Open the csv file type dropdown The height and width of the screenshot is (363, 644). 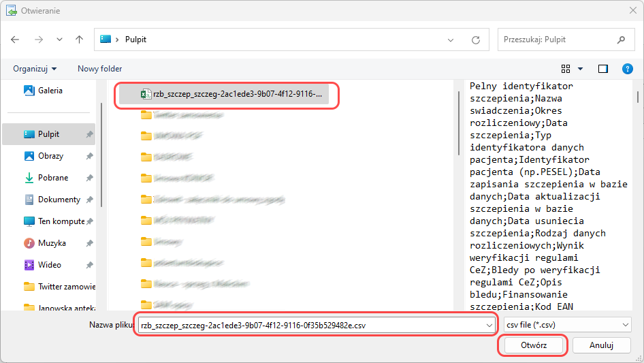[x=567, y=326]
